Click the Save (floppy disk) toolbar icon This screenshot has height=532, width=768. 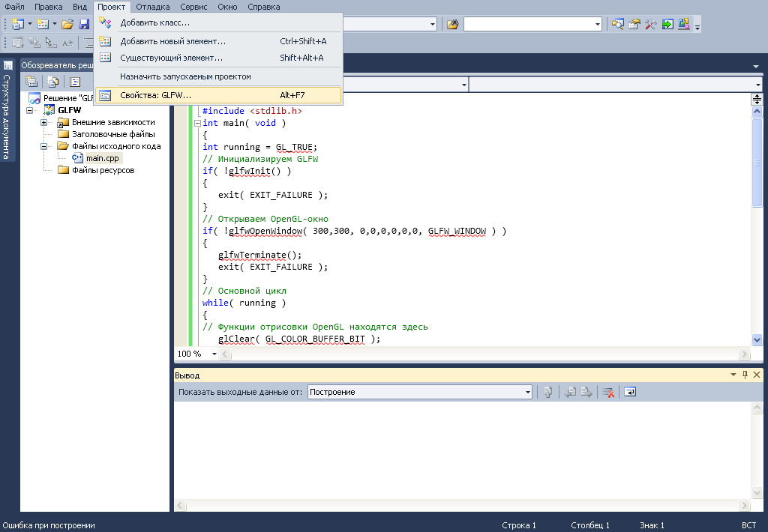pos(84,24)
